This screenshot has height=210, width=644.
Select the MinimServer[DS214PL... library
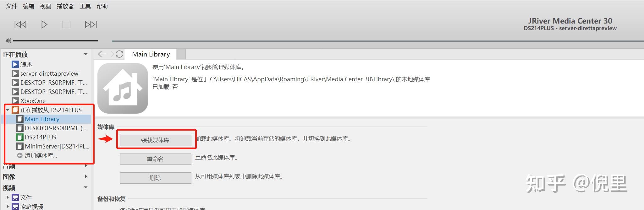pos(57,146)
